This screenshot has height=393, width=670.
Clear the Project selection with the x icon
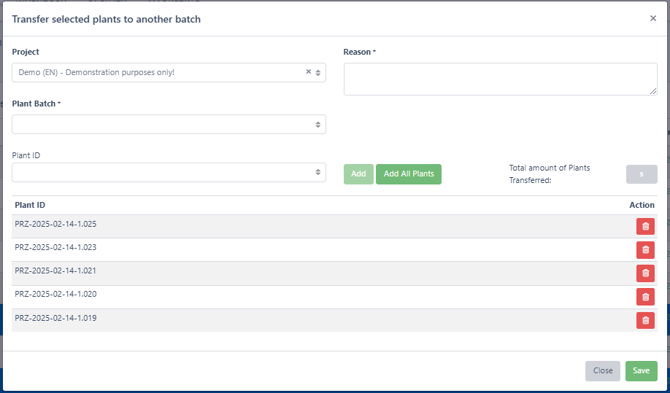tap(308, 72)
